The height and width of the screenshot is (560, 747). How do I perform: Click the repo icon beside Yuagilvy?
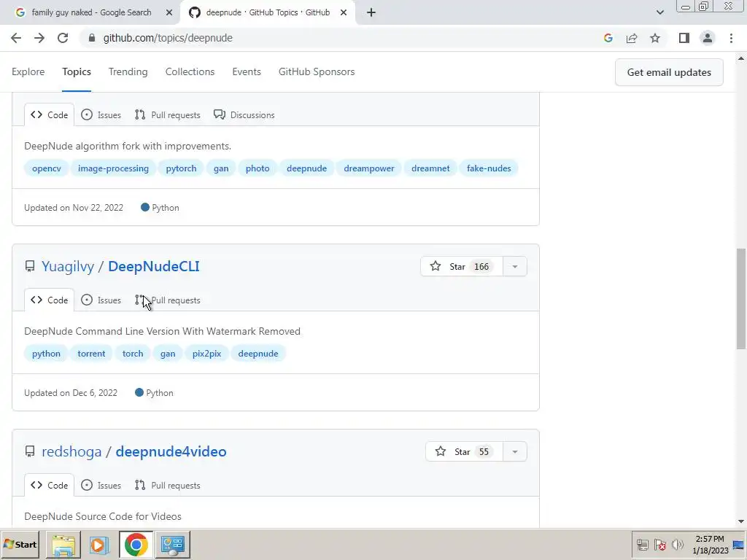[29, 266]
